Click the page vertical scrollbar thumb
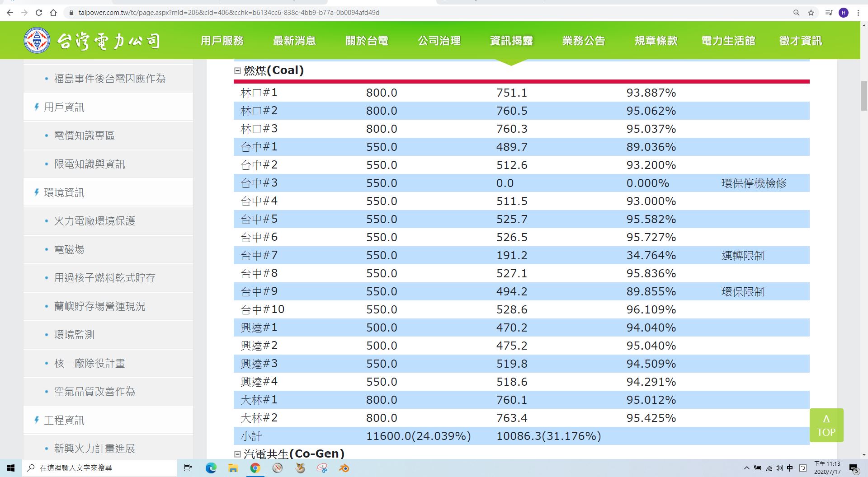Viewport: 868px width, 477px height. pyautogui.click(x=864, y=96)
